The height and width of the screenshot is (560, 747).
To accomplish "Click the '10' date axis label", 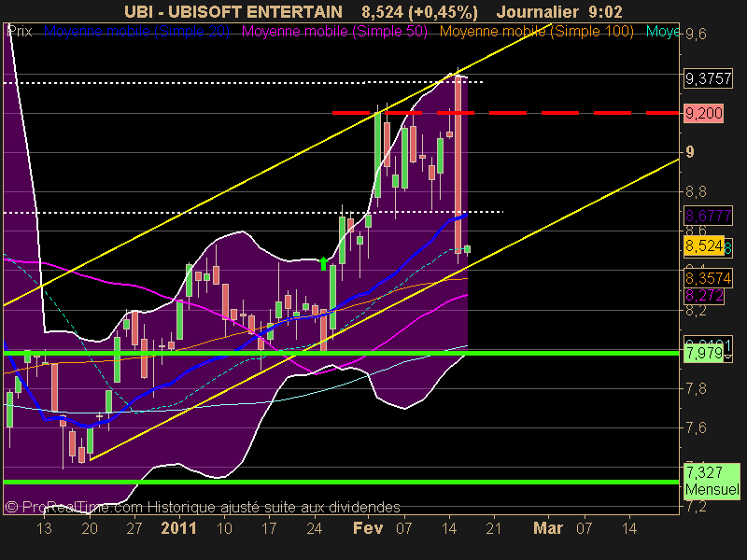I will click(224, 528).
